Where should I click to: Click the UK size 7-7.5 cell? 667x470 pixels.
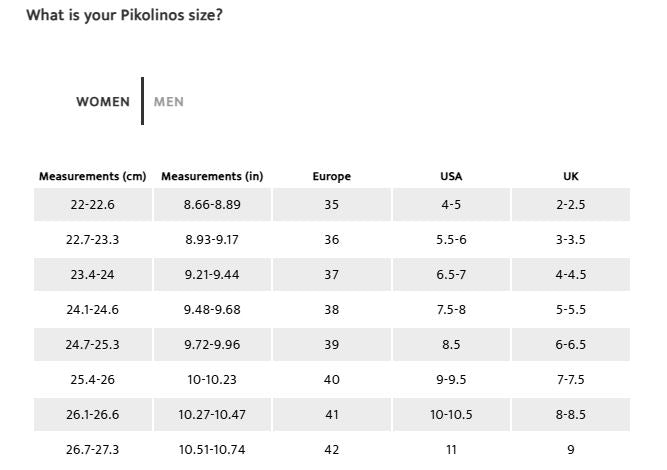pos(571,380)
